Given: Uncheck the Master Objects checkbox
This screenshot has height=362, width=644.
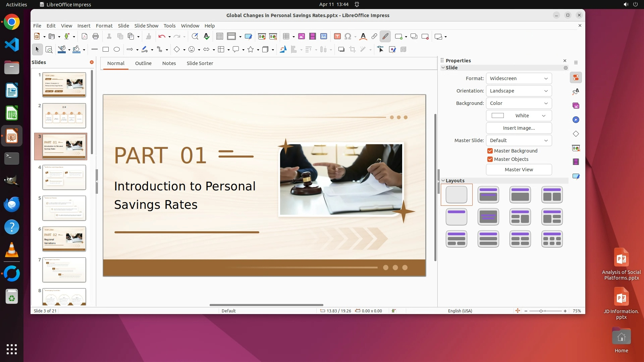Looking at the screenshot, I should click(490, 159).
